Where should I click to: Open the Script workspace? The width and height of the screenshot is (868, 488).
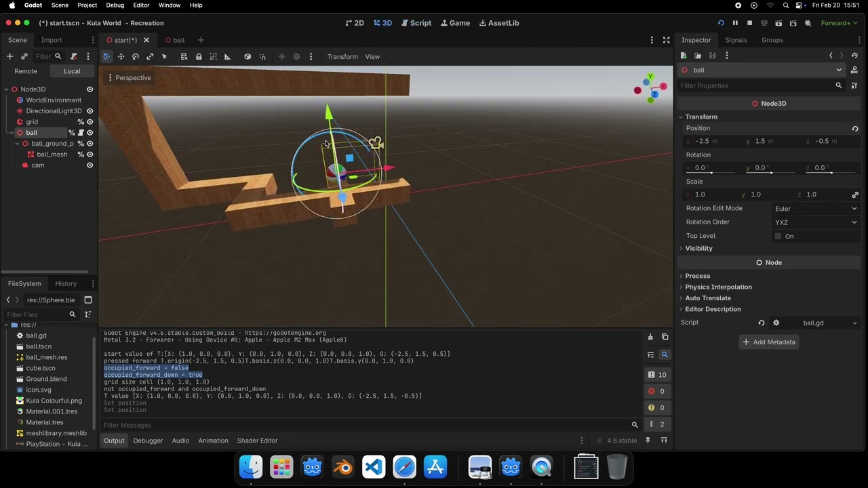[416, 23]
